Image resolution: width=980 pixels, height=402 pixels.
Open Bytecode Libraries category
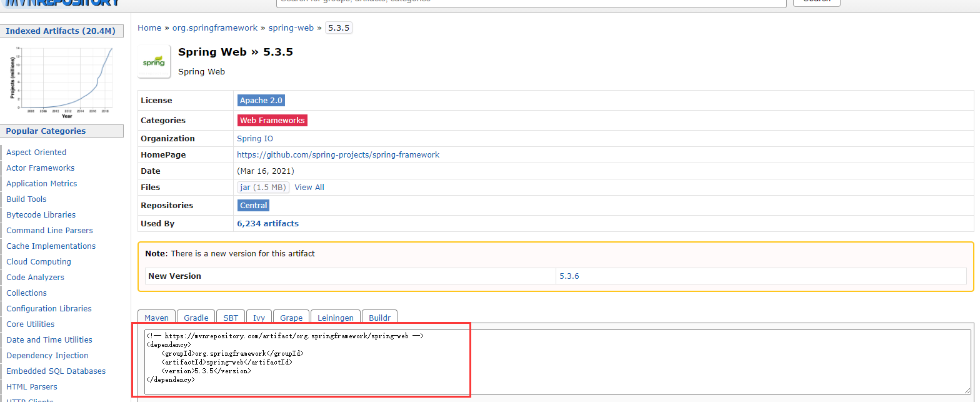coord(41,214)
